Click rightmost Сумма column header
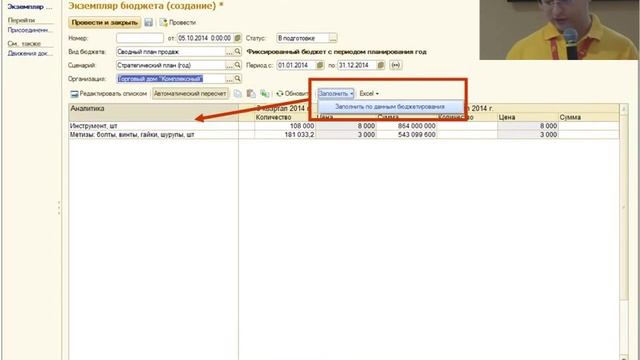Screen dimensions: 640x360 pyautogui.click(x=588, y=117)
